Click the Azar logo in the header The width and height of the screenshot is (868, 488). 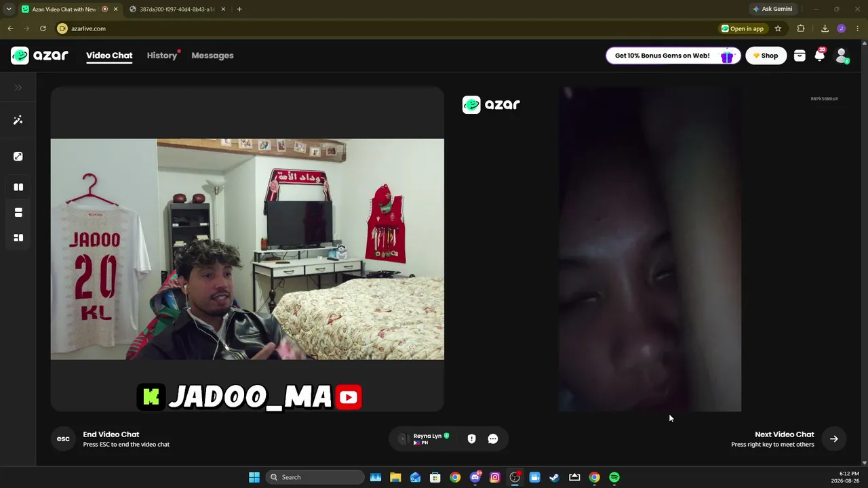click(39, 56)
